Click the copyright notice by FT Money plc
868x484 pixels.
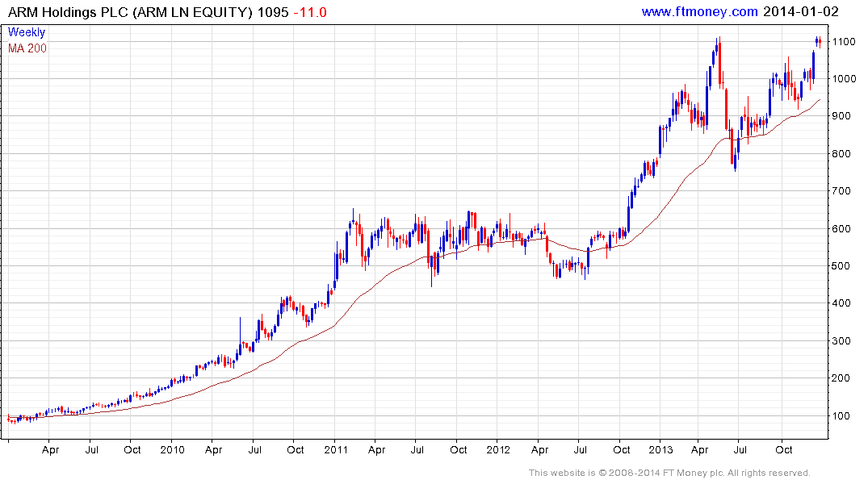click(x=669, y=473)
